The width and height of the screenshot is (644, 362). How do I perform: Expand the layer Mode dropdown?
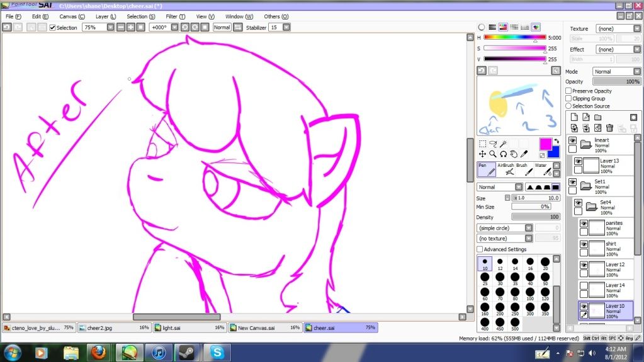tap(616, 72)
